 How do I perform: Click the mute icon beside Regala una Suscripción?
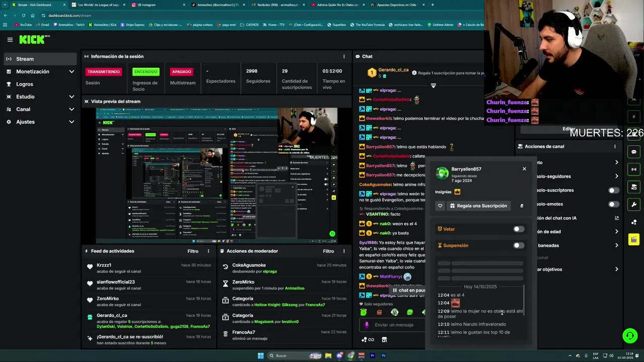coord(522,206)
